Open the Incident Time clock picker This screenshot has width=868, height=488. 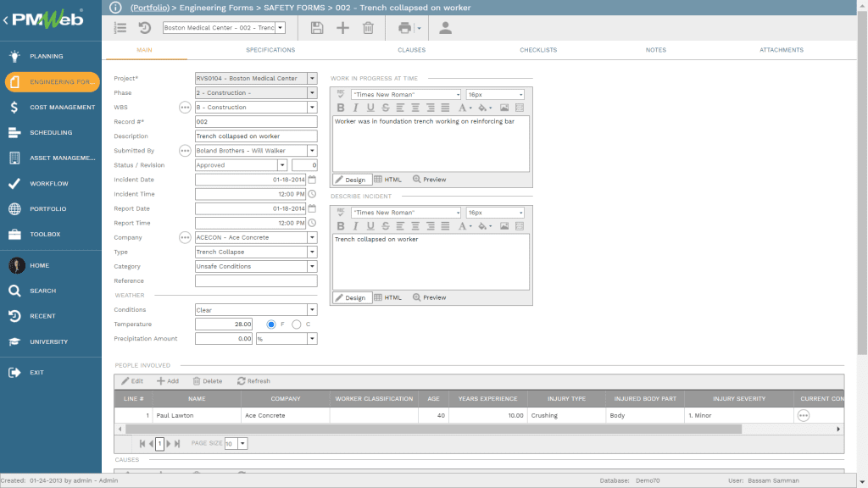312,194
